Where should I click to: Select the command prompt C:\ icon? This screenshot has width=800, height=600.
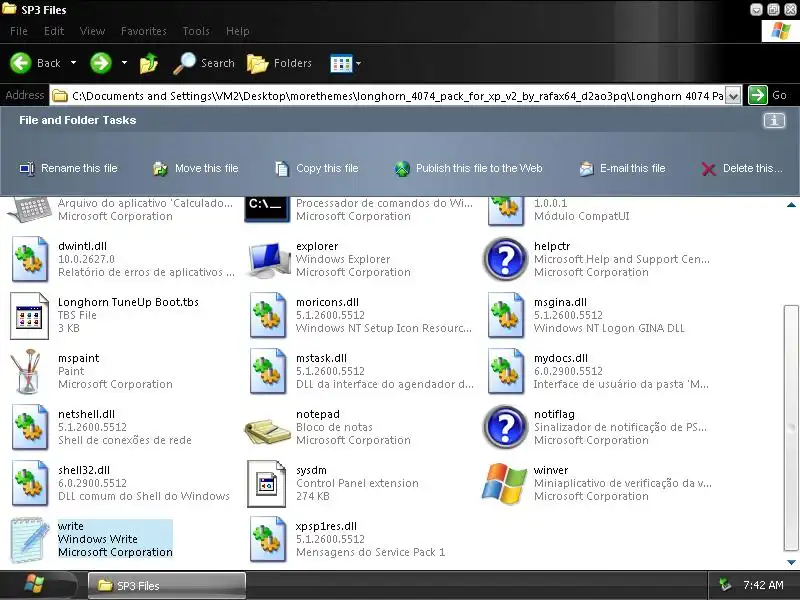coord(267,209)
